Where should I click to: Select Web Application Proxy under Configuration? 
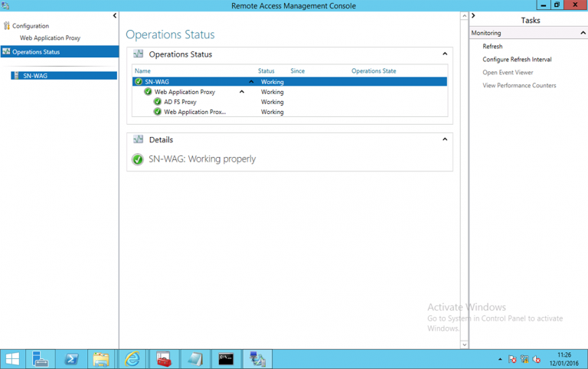(50, 38)
